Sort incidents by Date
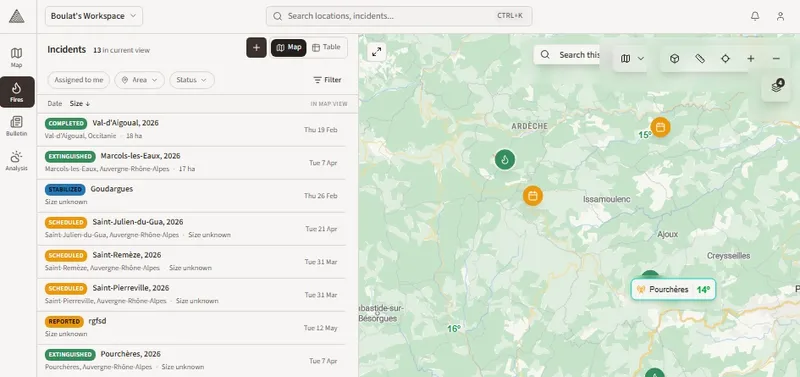800x377 pixels. tap(55, 104)
